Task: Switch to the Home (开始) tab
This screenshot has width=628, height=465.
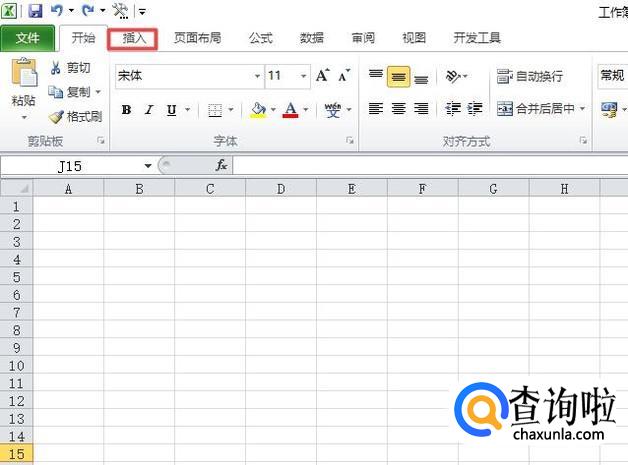Action: (x=83, y=38)
